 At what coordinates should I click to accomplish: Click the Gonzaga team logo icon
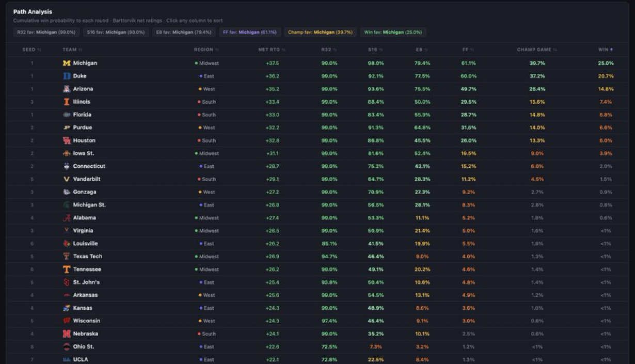tap(66, 192)
